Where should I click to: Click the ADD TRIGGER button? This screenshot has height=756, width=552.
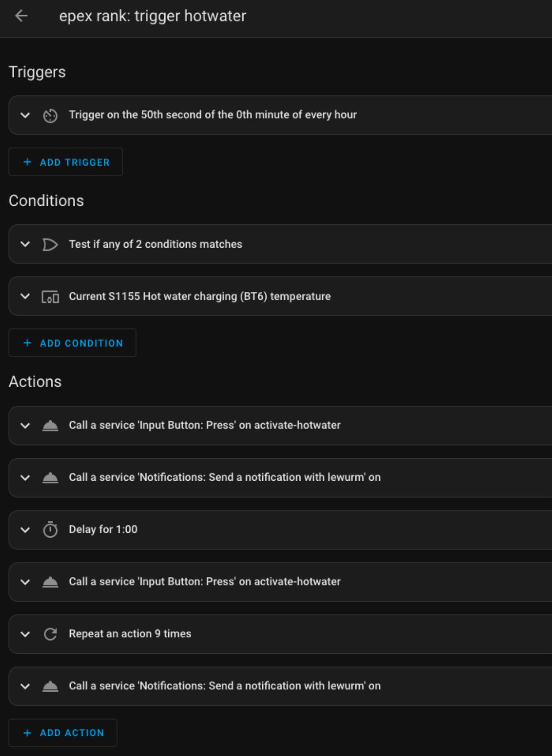click(66, 162)
